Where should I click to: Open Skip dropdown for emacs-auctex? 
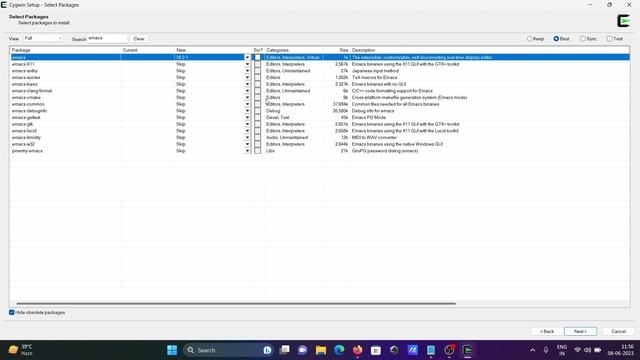coord(247,78)
